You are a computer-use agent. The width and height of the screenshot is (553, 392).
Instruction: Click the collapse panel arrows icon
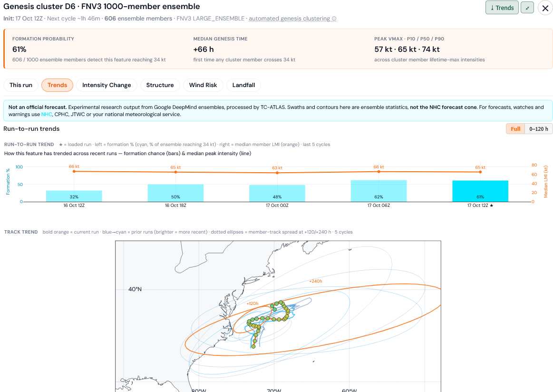pos(527,8)
